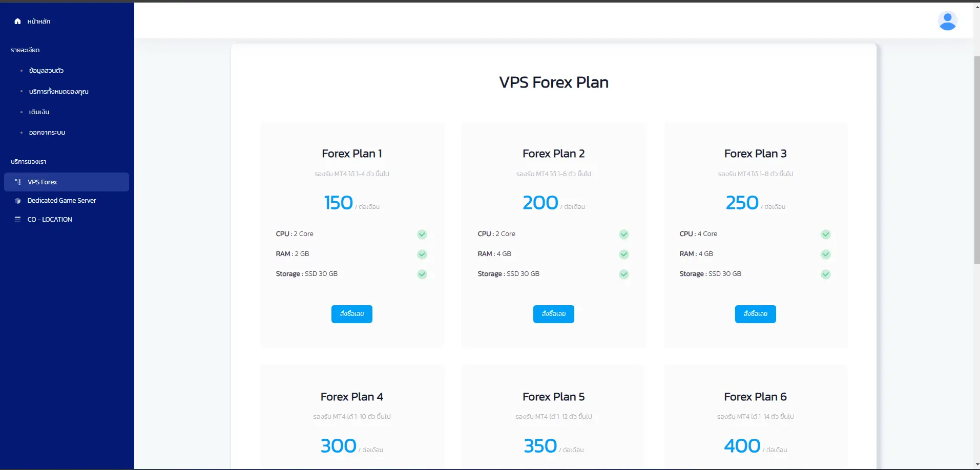Click the VPS Forex sidebar icon
Image resolution: width=980 pixels, height=470 pixels.
(x=18, y=182)
